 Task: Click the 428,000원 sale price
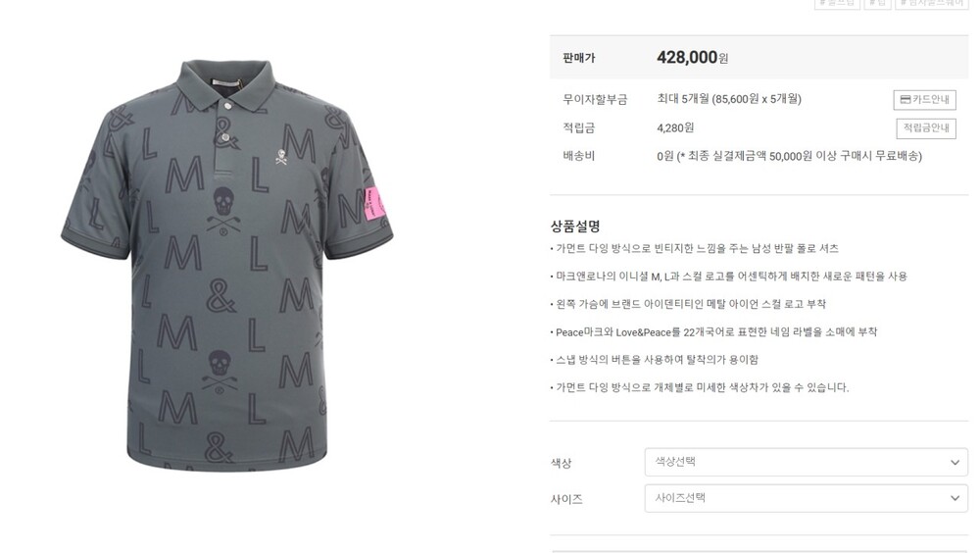(692, 58)
